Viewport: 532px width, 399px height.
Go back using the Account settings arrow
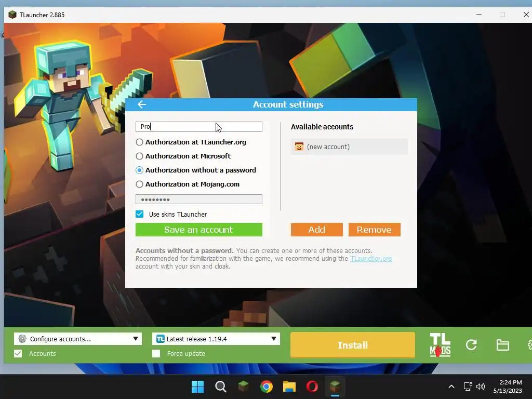[x=142, y=104]
